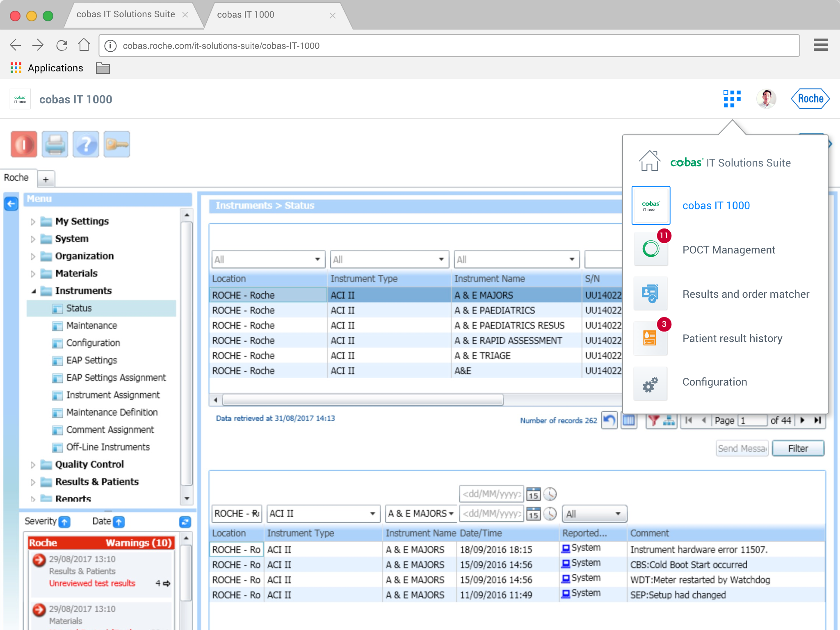
Task: Click the Filter button
Action: [x=798, y=448]
